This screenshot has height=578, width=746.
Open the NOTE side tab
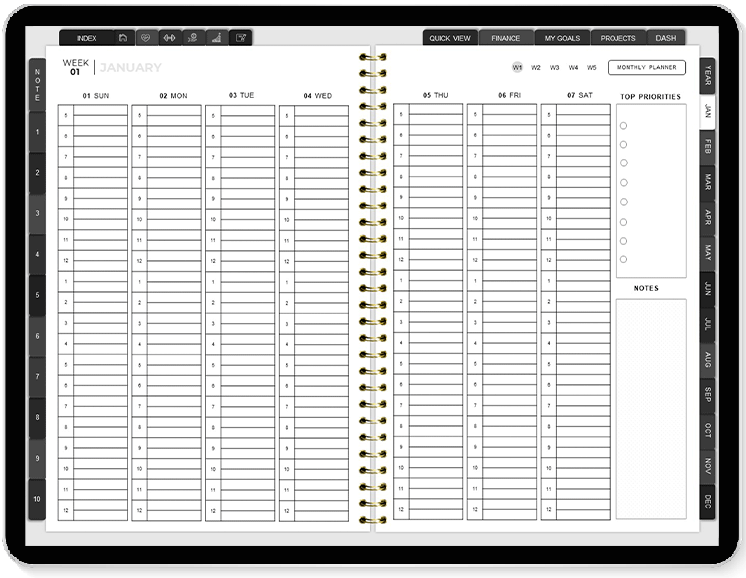(37, 83)
